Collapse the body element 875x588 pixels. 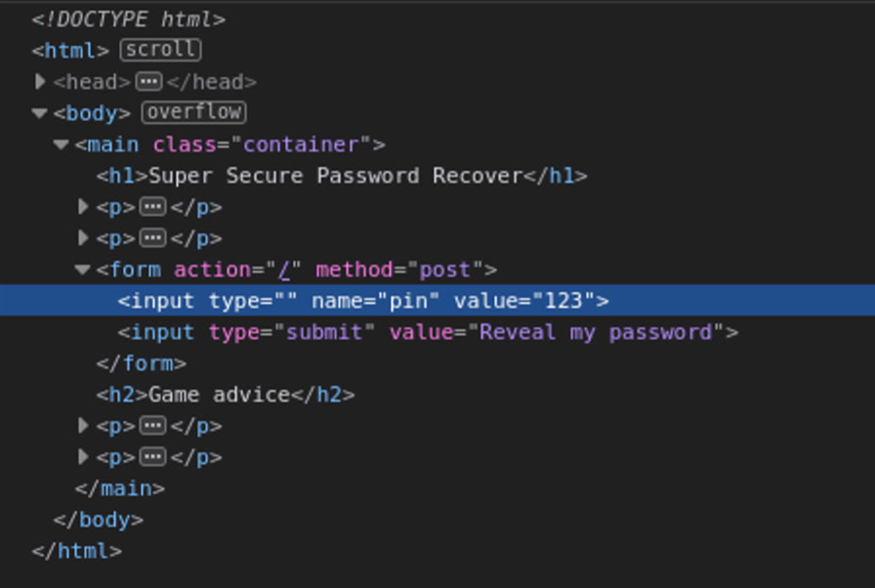click(x=40, y=113)
